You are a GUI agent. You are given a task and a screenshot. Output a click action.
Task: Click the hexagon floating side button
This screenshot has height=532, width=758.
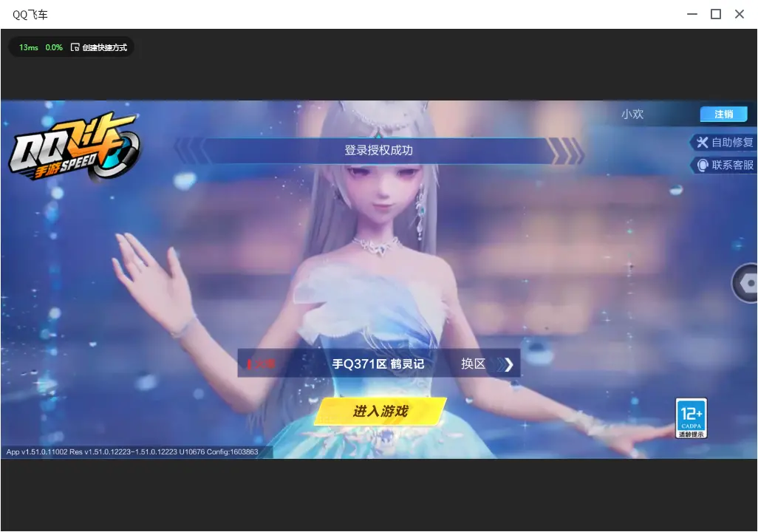746,283
